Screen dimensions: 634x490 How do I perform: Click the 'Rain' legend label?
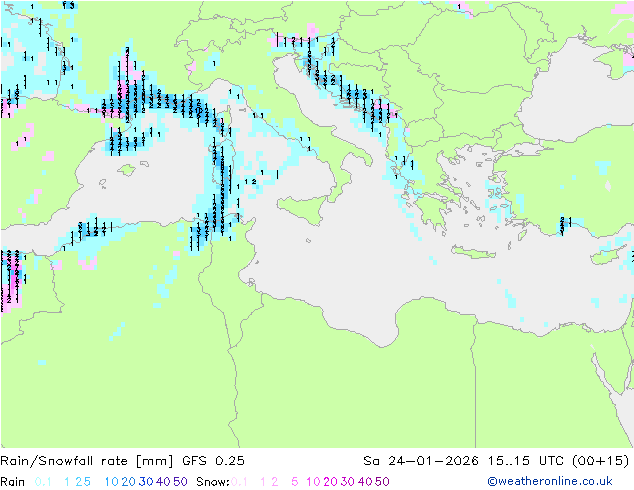click(x=13, y=482)
